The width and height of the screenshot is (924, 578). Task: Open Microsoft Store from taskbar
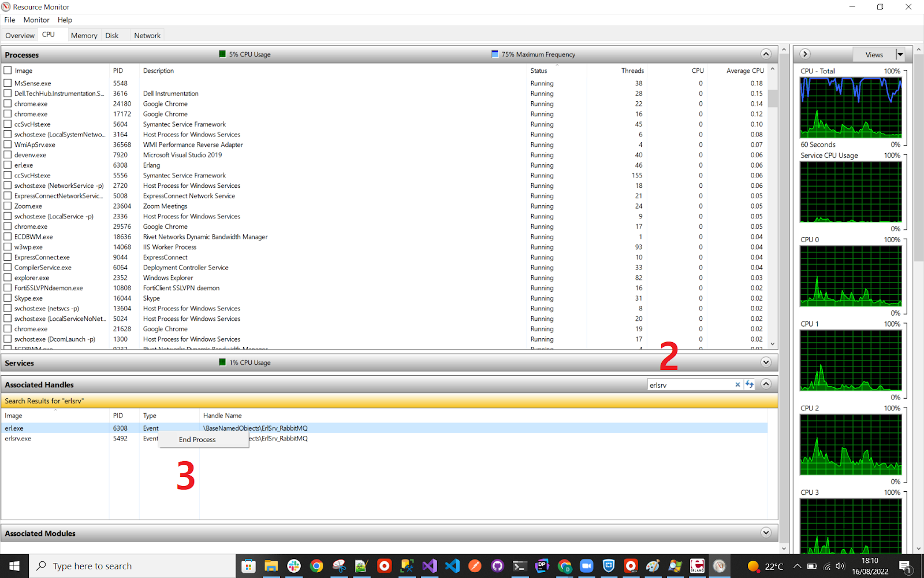click(x=248, y=566)
